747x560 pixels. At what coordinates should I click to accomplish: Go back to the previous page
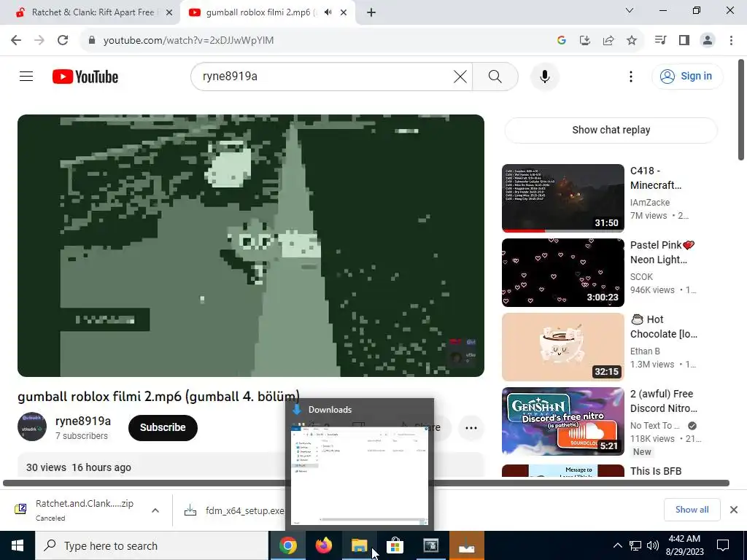coord(16,41)
